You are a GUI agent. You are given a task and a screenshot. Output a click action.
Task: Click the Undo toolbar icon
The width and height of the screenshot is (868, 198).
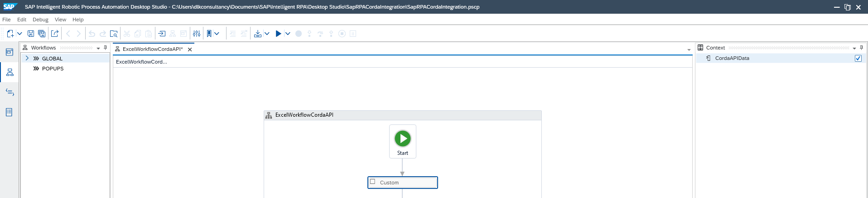pyautogui.click(x=92, y=34)
